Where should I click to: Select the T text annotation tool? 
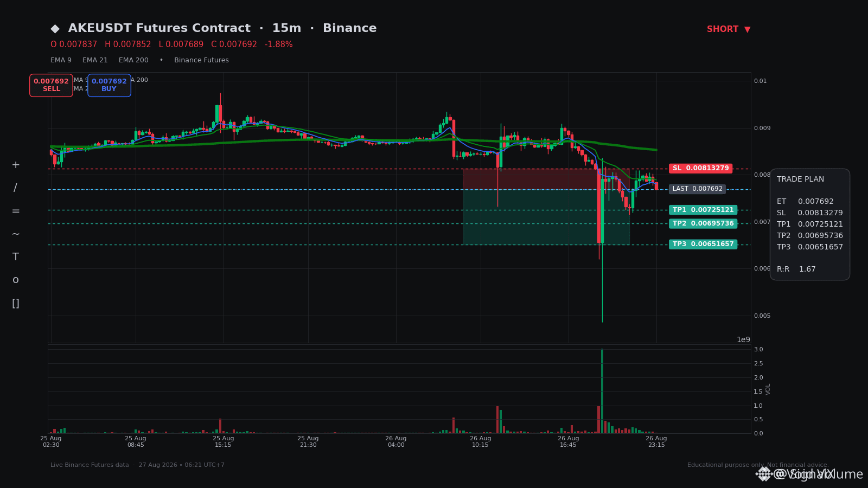point(16,257)
